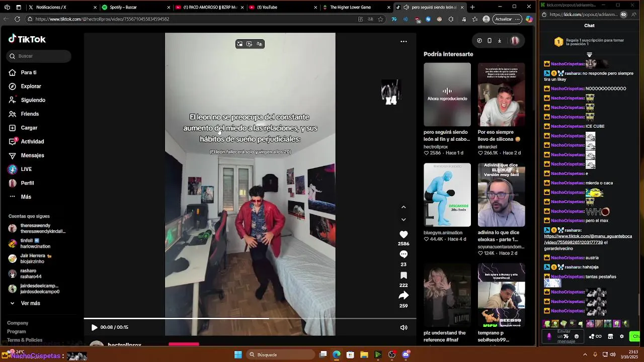Open taskbar volume control

point(613,354)
